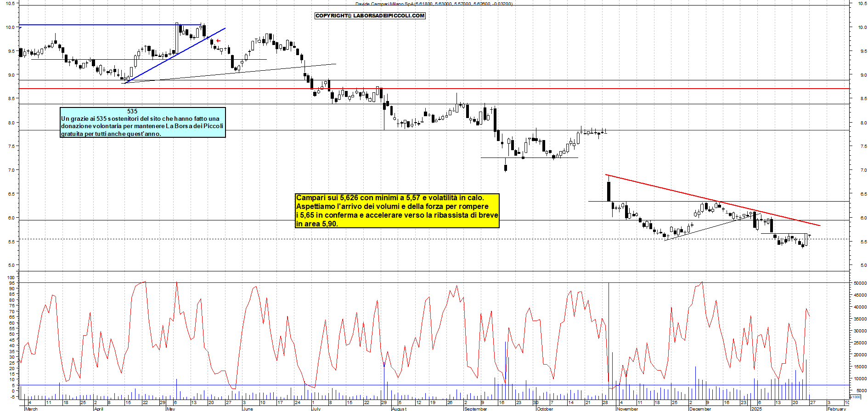The width and height of the screenshot is (868, 411).
Task: Click the 45000 value on the volume scale
Action: 860,295
